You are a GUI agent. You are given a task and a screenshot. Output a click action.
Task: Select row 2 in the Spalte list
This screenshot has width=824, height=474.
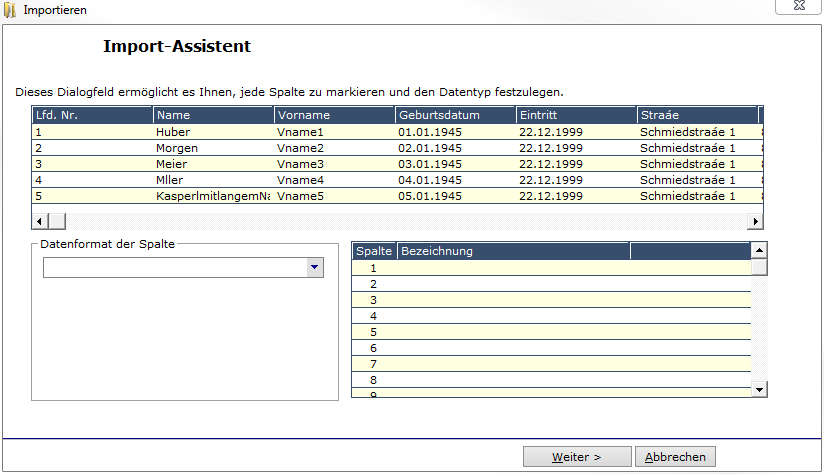551,284
